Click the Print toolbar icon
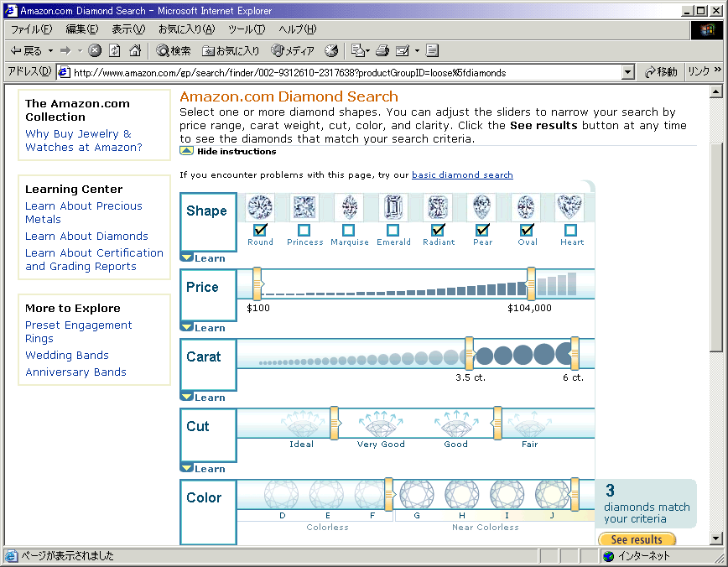 [382, 50]
